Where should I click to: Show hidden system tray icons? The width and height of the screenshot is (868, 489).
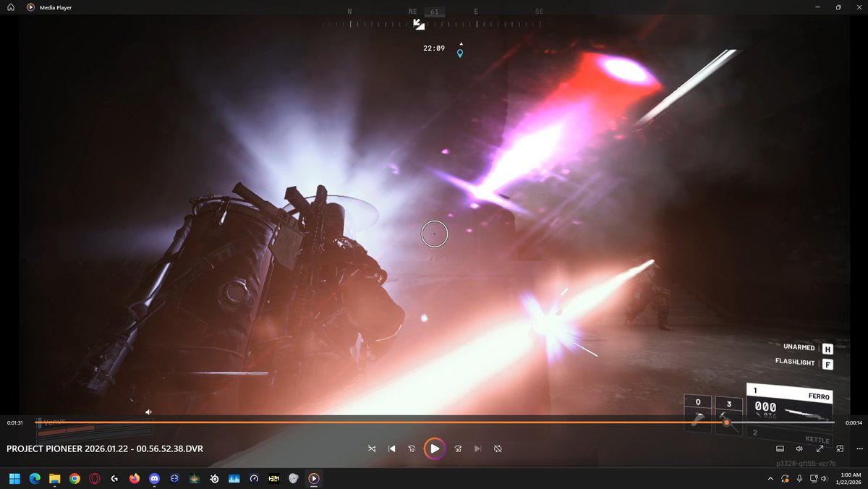[x=770, y=478]
